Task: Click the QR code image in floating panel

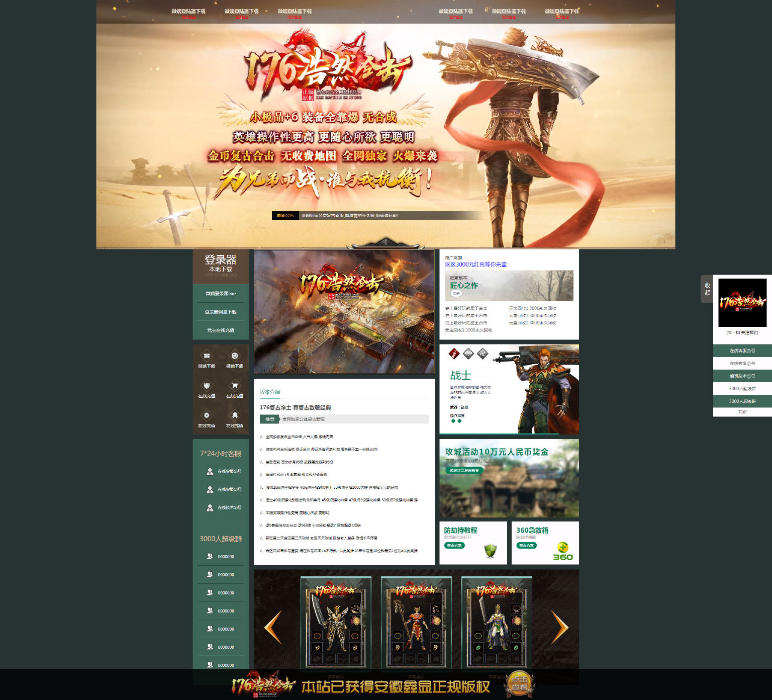Action: 742,303
